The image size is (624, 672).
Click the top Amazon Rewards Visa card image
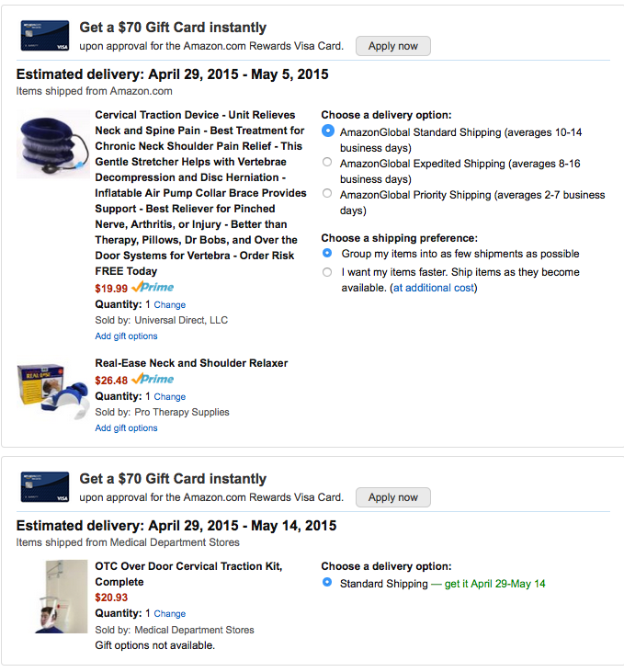[x=45, y=36]
